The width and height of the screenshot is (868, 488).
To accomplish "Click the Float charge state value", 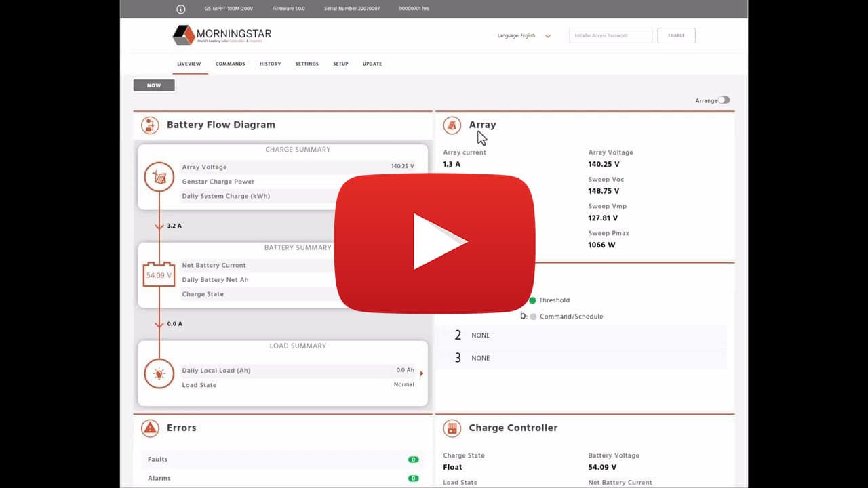I will click(x=452, y=468).
